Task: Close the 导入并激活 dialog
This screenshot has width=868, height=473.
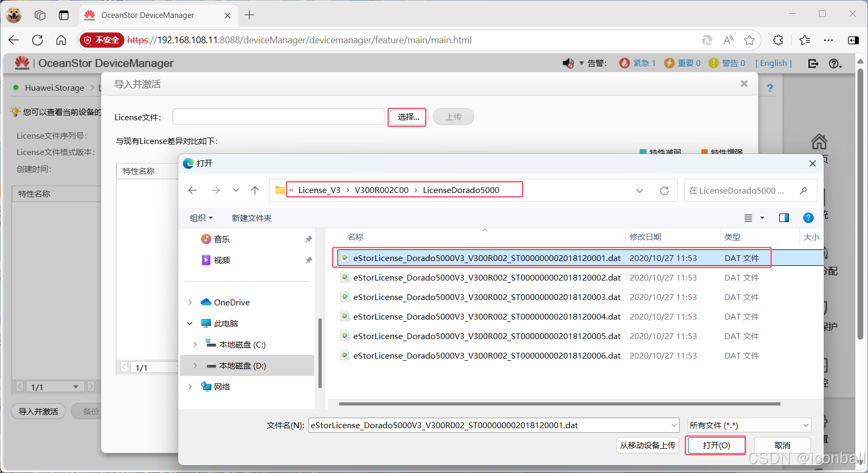Action: coord(744,83)
